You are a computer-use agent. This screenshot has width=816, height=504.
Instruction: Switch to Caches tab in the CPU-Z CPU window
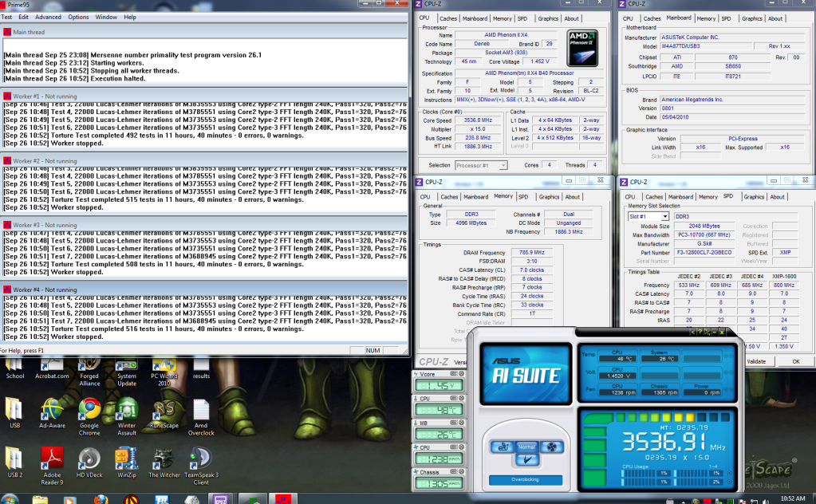point(448,18)
